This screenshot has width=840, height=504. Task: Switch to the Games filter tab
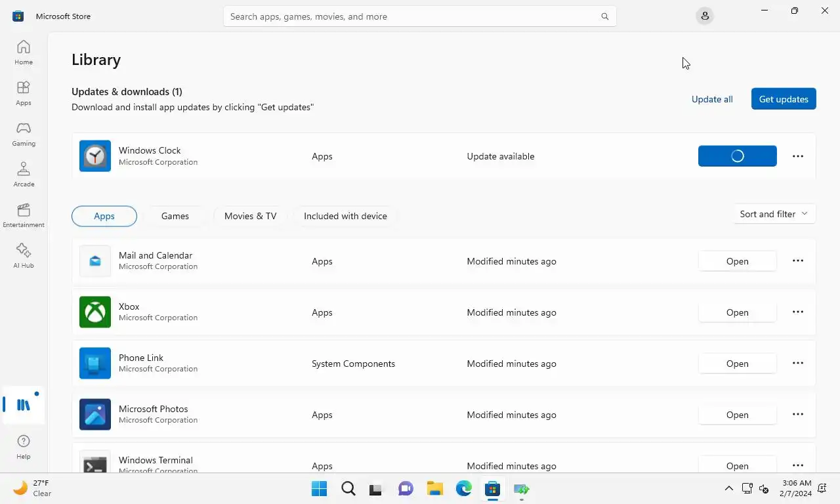[x=175, y=216]
